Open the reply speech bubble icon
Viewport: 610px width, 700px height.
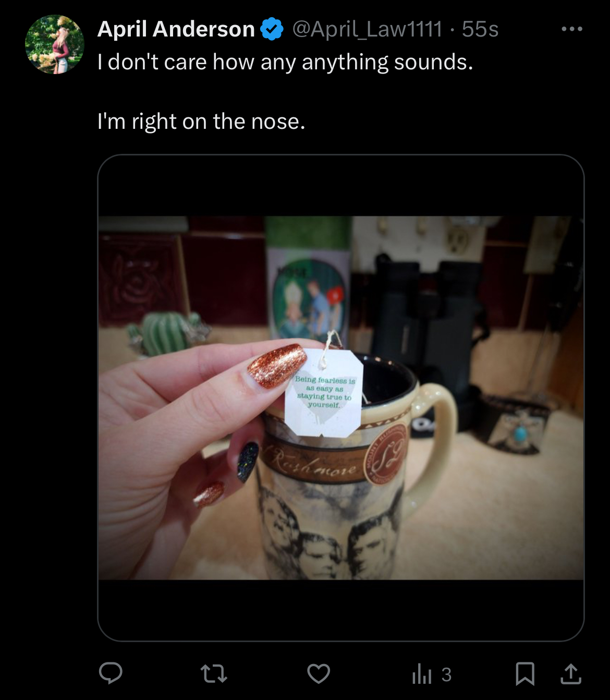[x=111, y=673]
